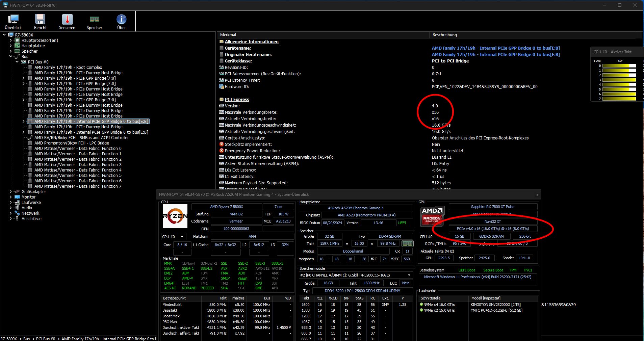Click the PBO Max row in operating points
644x341 pixels.
point(227,322)
